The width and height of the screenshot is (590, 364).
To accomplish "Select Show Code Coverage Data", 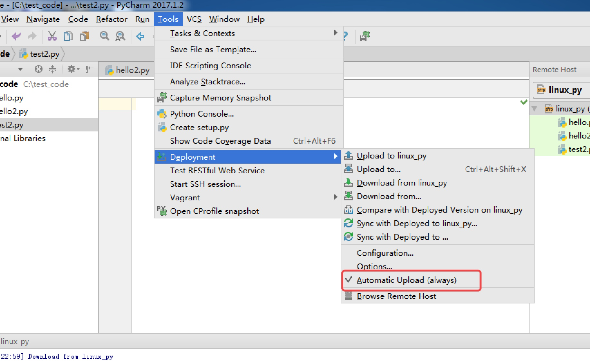I will coord(249,141).
